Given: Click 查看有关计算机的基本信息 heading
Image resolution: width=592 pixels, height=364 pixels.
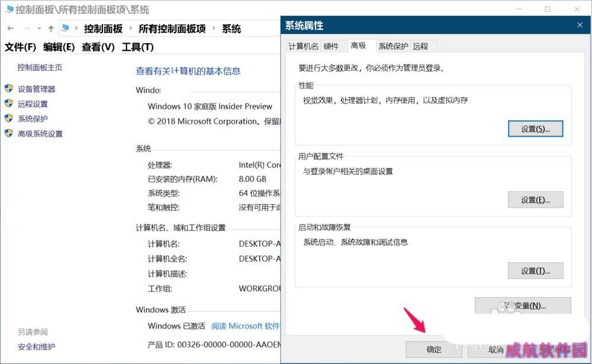Looking at the screenshot, I should 188,71.
